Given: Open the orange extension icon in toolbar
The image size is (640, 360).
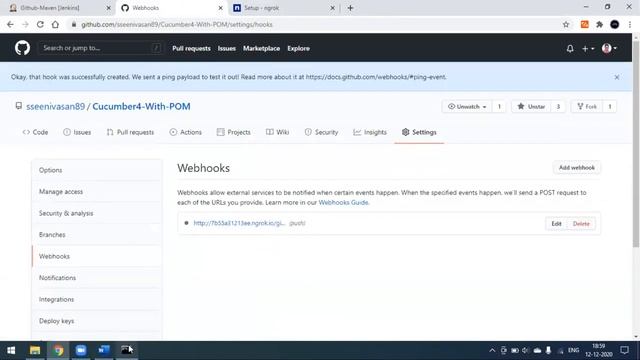Looking at the screenshot, I should [x=584, y=24].
